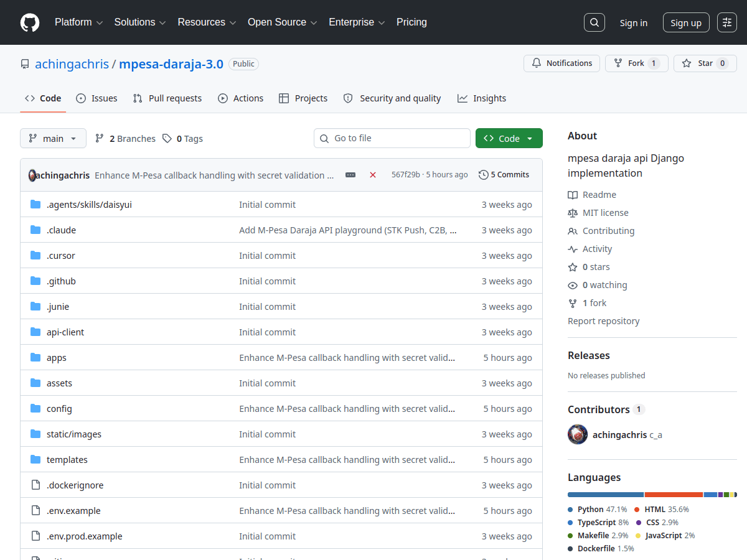Screen dimensions: 747x560
Task: Click the .cursor folder icon
Action: [35, 256]
